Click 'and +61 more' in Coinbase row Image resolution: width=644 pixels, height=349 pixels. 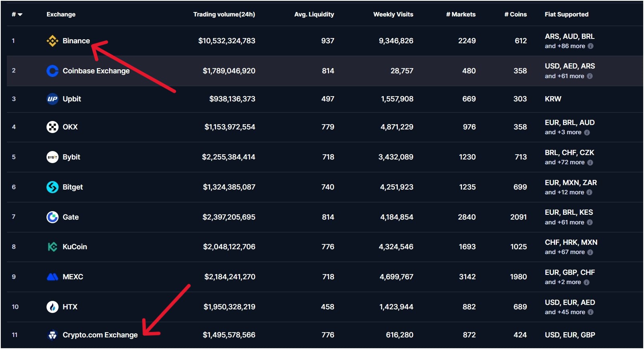pyautogui.click(x=565, y=76)
